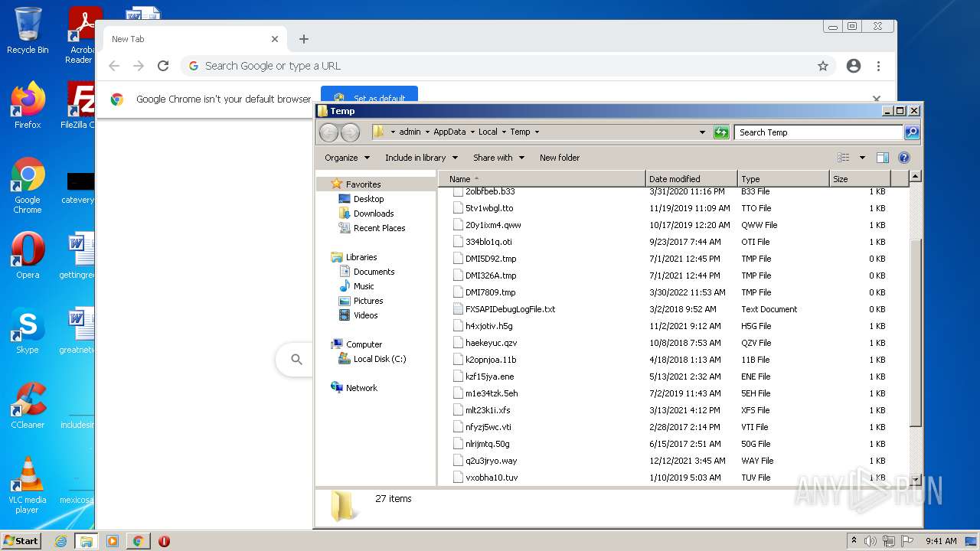Click Windows Explorer taskbar icon
Viewport: 980px width, 551px height.
pos(86,541)
